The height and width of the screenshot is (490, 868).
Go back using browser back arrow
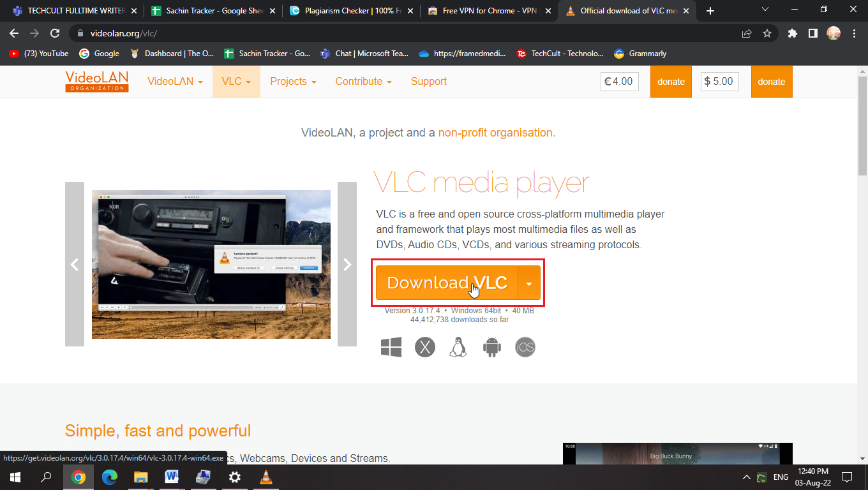pos(14,33)
